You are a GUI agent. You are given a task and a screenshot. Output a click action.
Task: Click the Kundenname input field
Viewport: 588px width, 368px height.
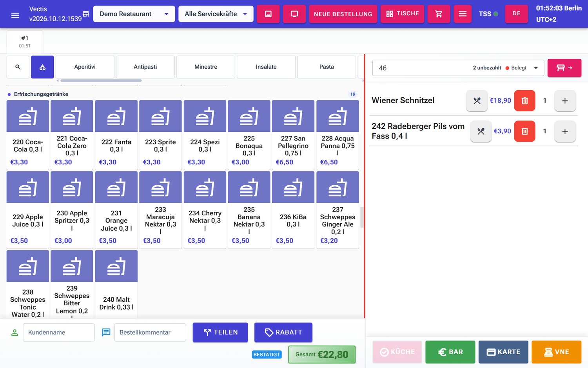tap(59, 332)
